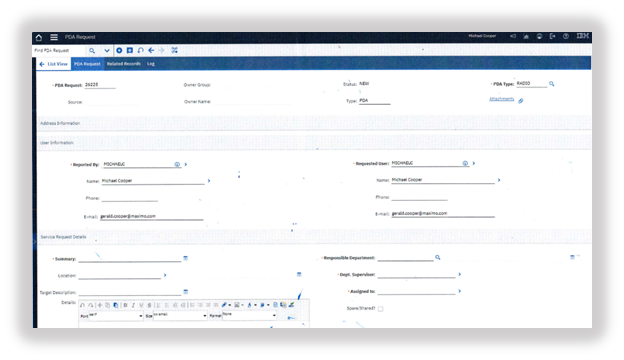This screenshot has height=360, width=624.
Task: Expand the search options dropdown arrow
Action: tap(107, 51)
